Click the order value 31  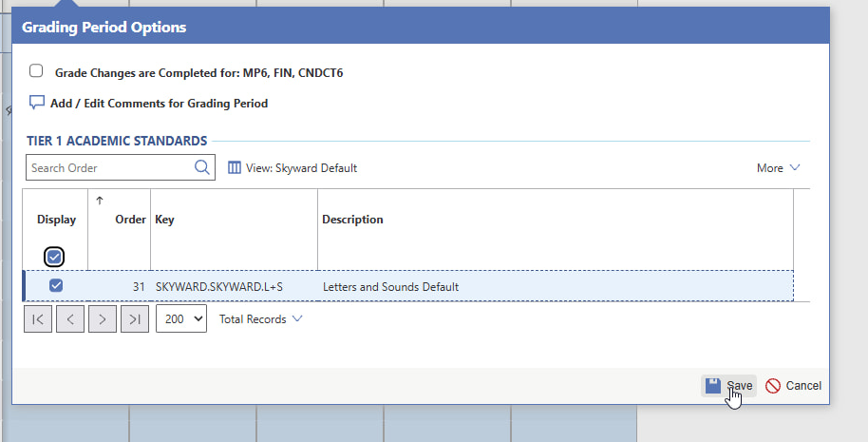pos(139,287)
